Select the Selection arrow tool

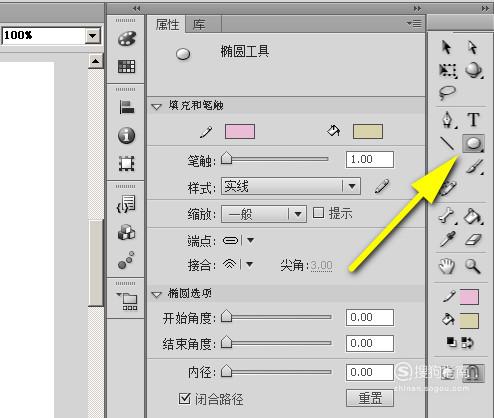point(446,47)
